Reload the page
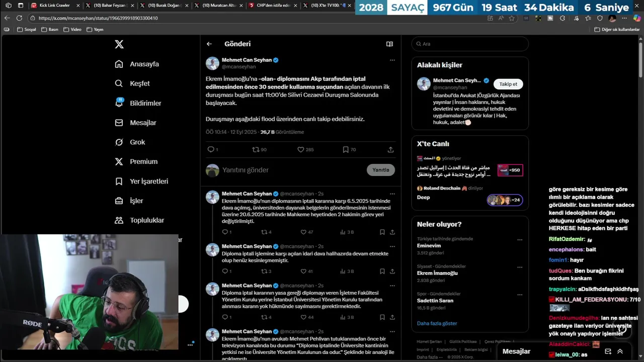The image size is (644, 362). tap(19, 18)
